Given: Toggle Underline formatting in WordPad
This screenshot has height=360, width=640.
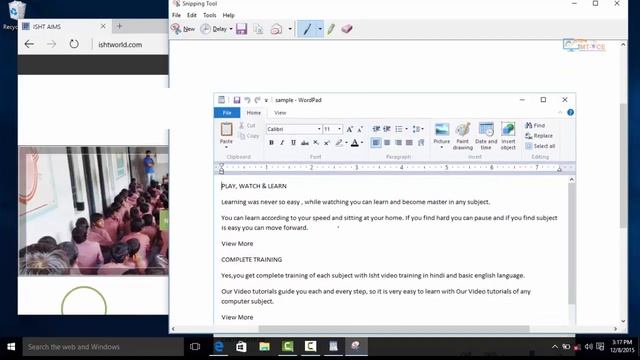Looking at the screenshot, I should point(293,142).
